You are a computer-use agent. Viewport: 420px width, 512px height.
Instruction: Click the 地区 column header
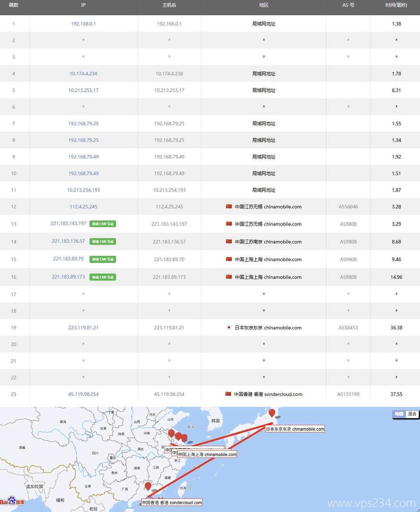coord(264,5)
